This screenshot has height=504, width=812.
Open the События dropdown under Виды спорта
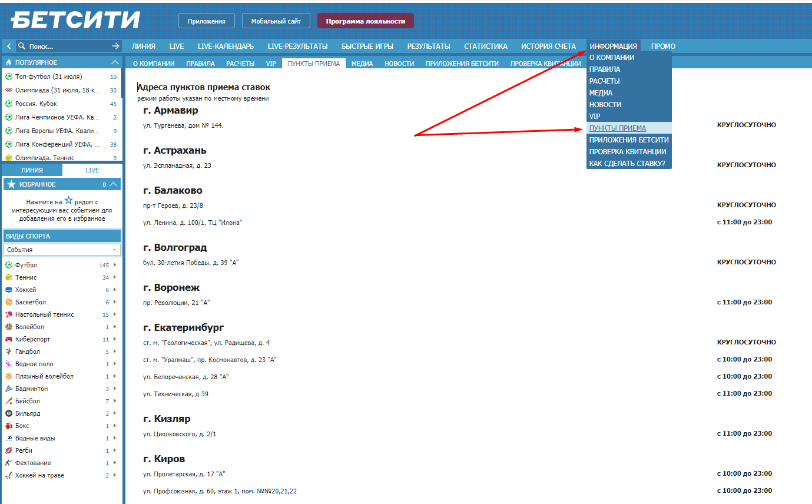(x=62, y=250)
